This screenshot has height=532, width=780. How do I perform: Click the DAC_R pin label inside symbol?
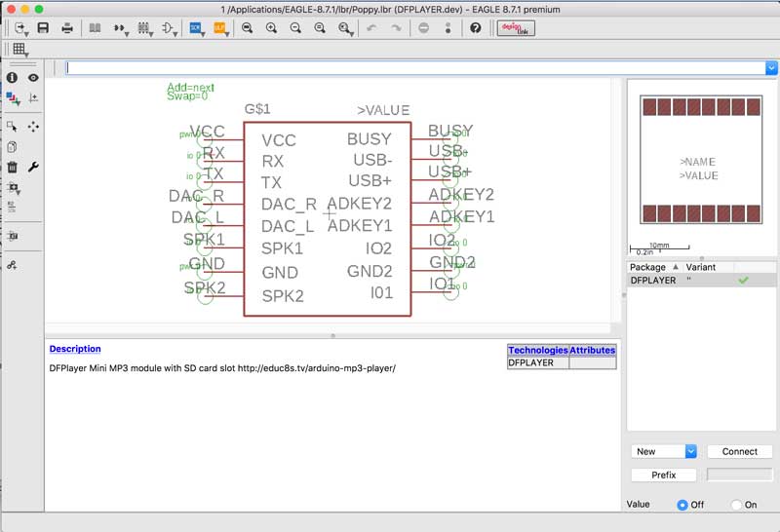(x=289, y=204)
